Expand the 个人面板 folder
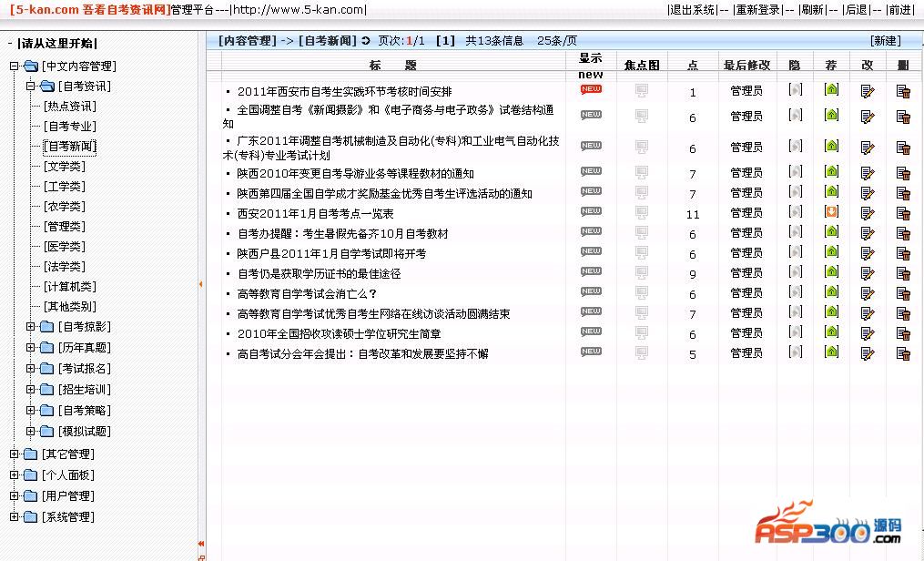Screen dimensions: 924x561 [15, 475]
